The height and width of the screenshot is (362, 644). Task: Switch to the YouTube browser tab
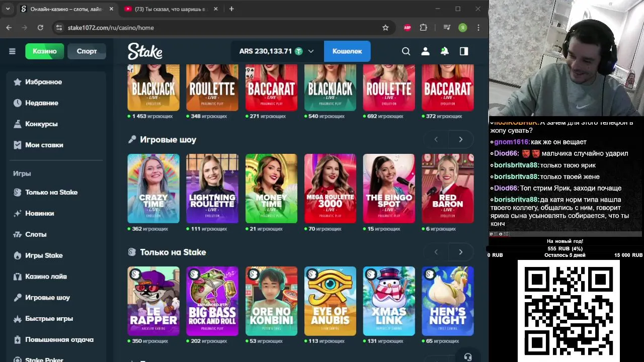171,9
